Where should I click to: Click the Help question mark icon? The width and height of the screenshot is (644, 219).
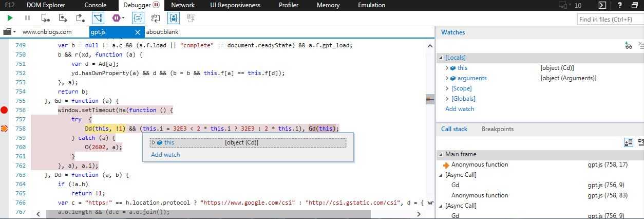(x=620, y=5)
